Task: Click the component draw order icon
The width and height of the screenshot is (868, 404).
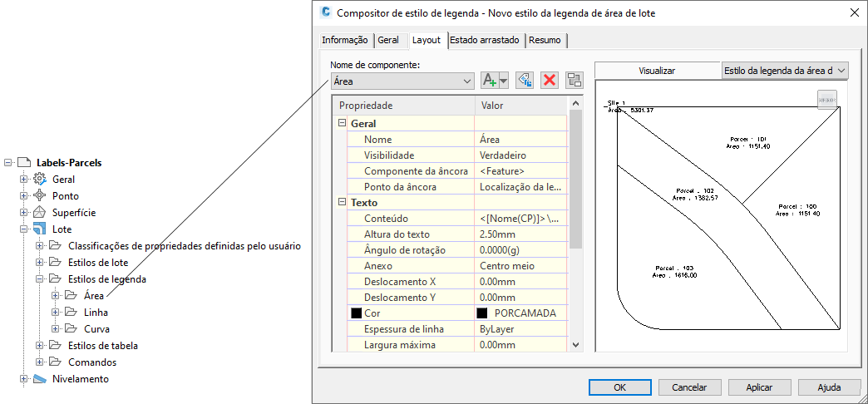Action: (x=575, y=81)
